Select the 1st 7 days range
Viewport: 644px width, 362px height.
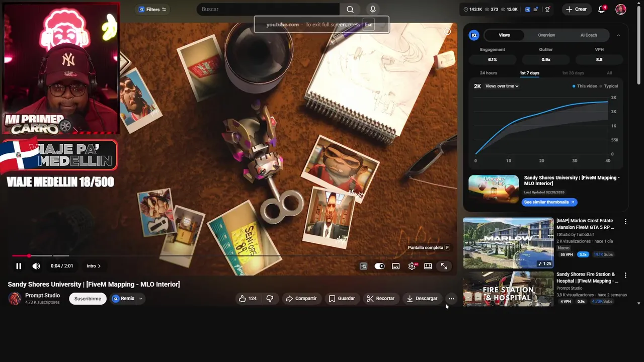[529, 73]
